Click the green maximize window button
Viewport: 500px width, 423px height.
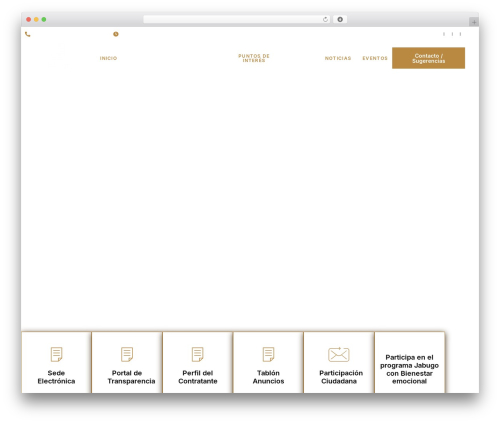point(44,19)
